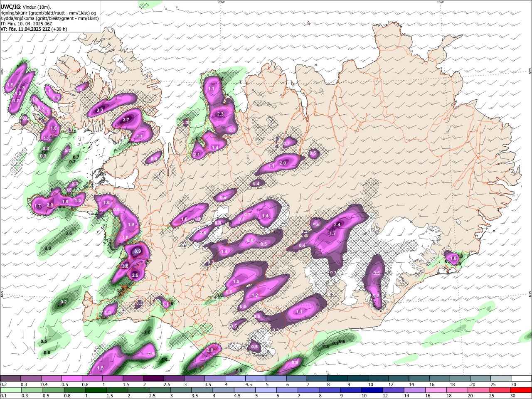Click the '15W' longitude label
The image size is (532, 399).
click(440, 2)
